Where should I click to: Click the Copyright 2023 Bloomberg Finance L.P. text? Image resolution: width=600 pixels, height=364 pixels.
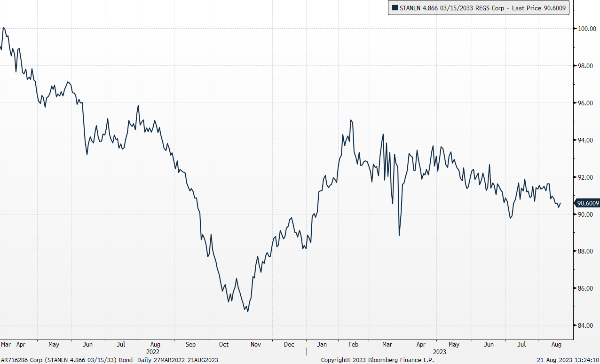(x=378, y=360)
